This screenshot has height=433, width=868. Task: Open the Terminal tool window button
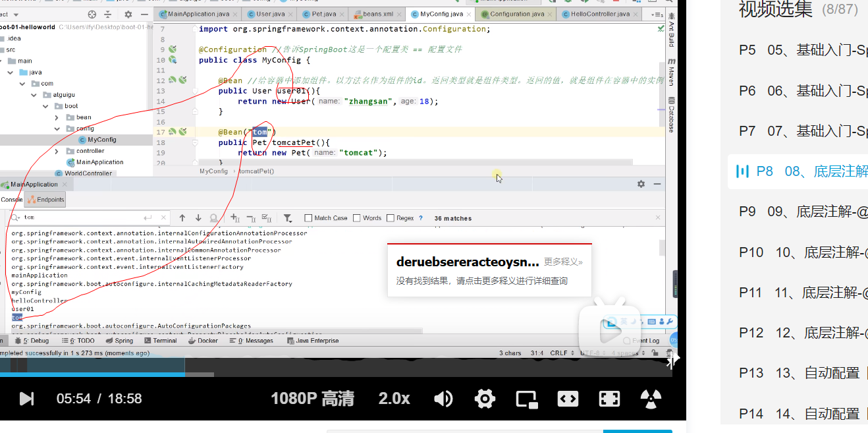[160, 341]
